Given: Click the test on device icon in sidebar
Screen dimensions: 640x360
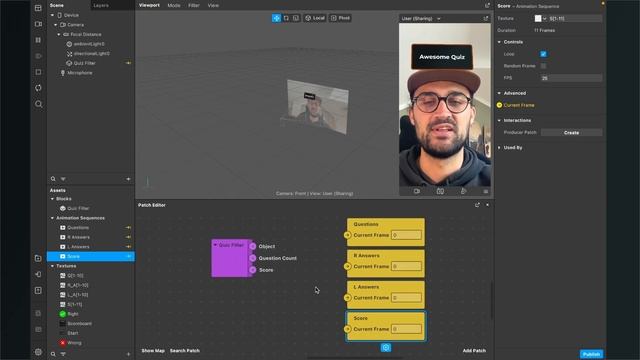Looking at the screenshot, I should tap(38, 274).
